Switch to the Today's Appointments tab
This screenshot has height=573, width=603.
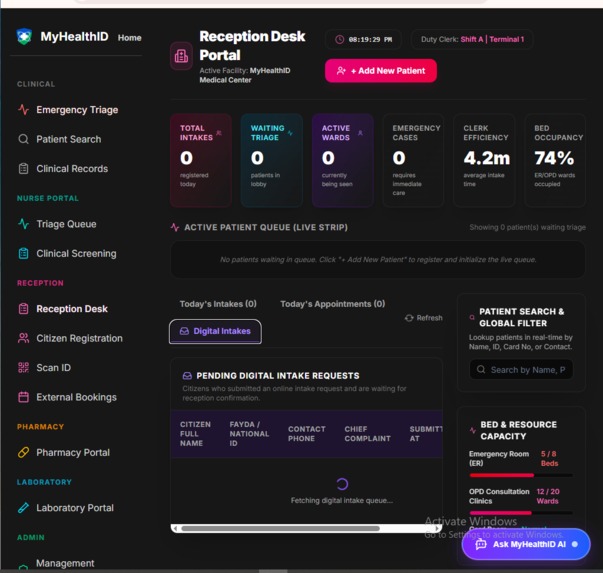click(333, 304)
